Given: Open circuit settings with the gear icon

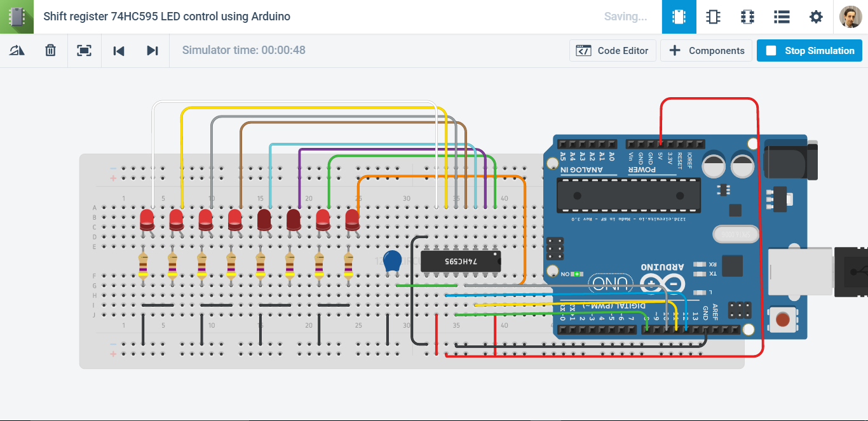Looking at the screenshot, I should coord(816,17).
